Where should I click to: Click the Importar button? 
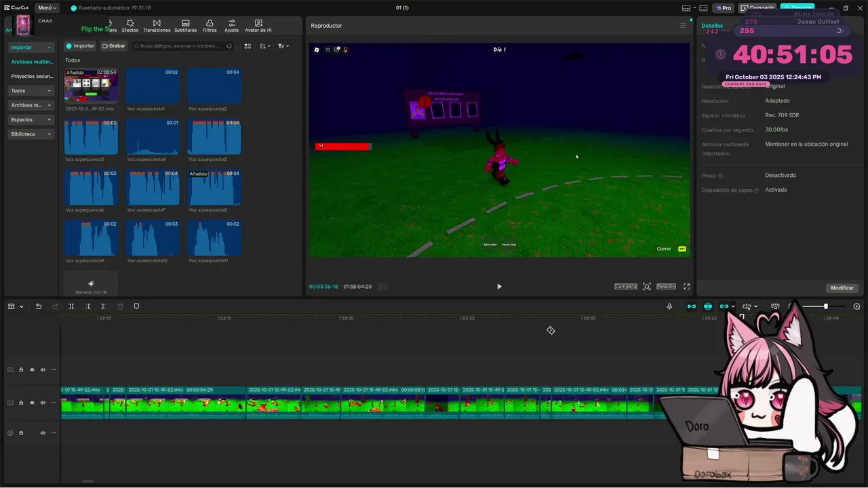tap(80, 46)
